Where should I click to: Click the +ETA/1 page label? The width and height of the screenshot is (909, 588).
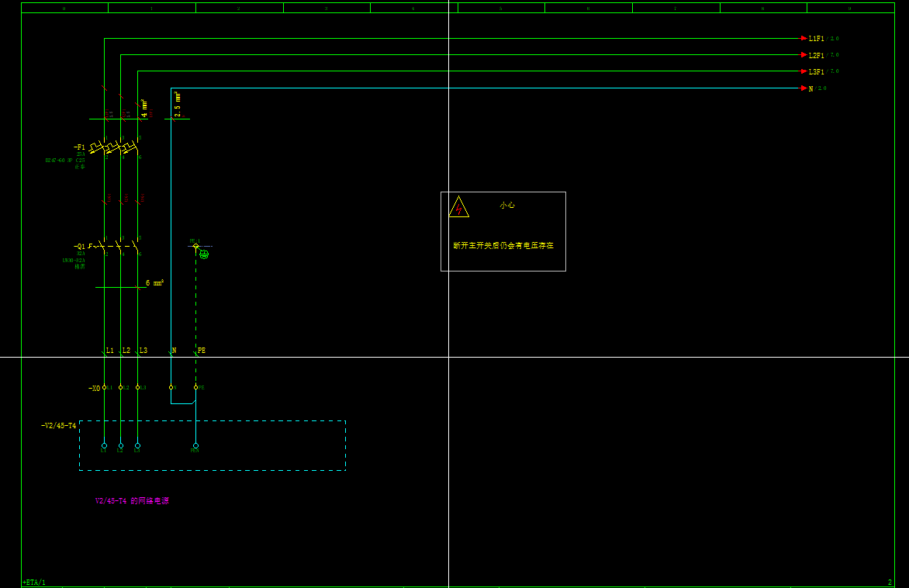click(x=34, y=582)
